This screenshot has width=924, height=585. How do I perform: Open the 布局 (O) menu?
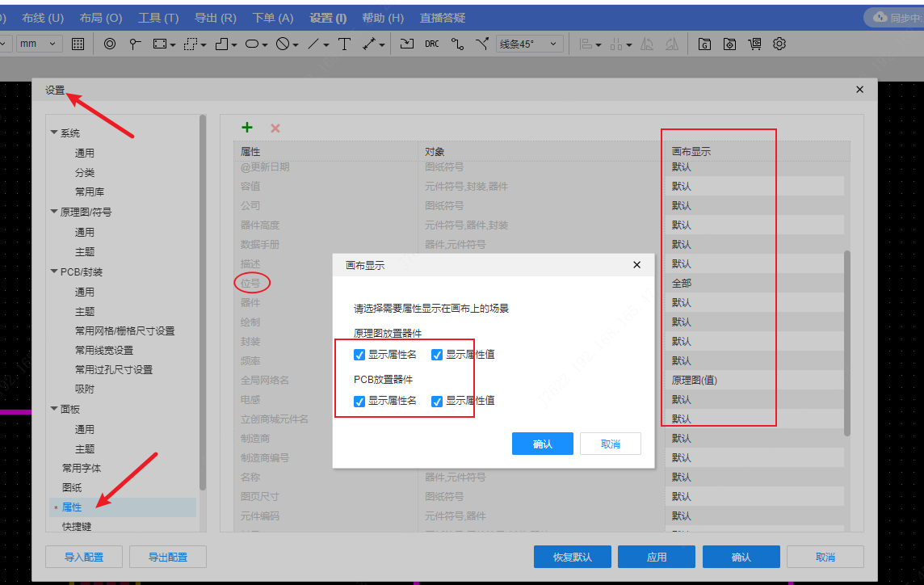point(101,18)
